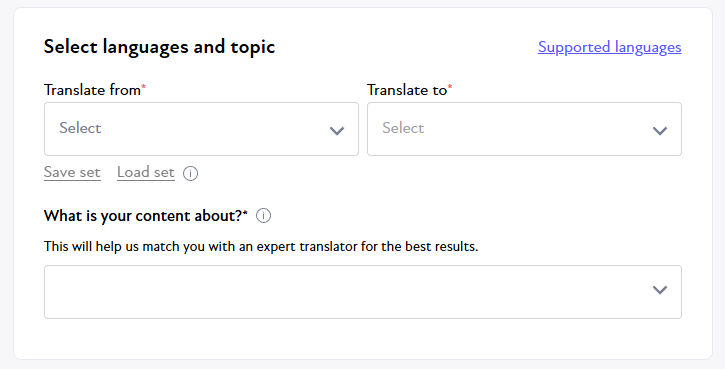This screenshot has height=369, width=725.
Task: Click the info icon beside Load set
Action: click(190, 173)
